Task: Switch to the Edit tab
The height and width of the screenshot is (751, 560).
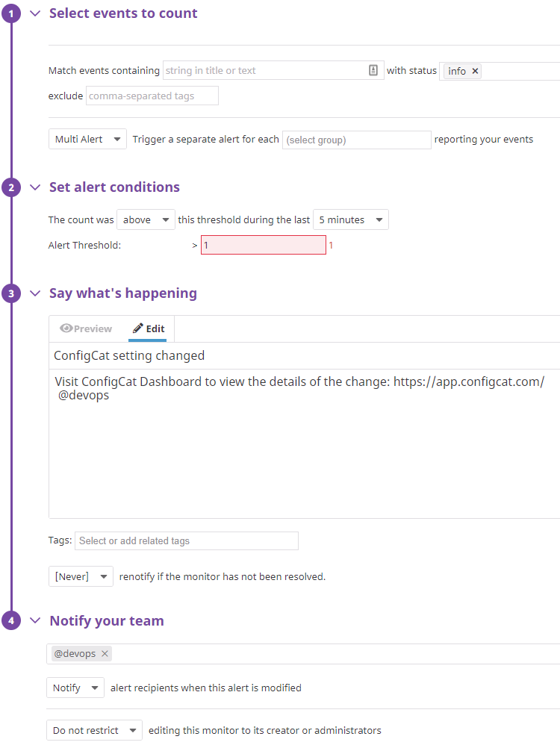Action: (149, 328)
